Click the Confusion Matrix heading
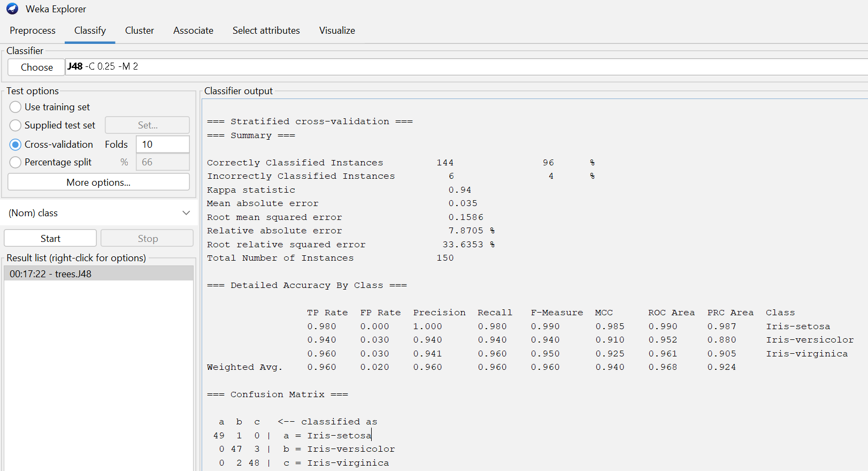Viewport: 868px width, 471px height. click(x=278, y=394)
